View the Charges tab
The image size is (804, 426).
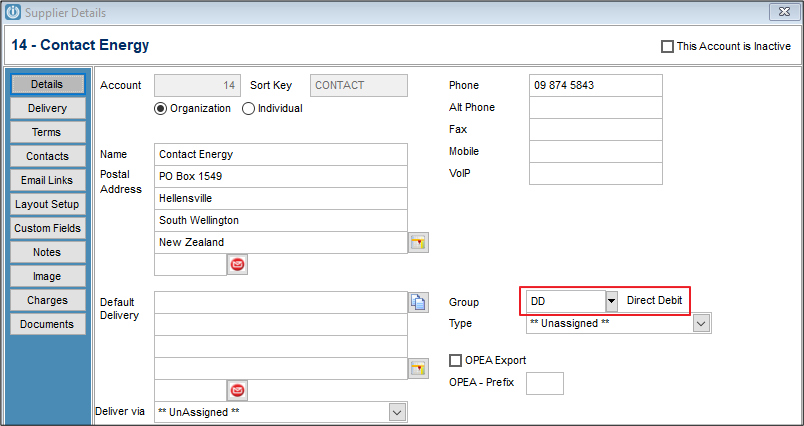47,300
